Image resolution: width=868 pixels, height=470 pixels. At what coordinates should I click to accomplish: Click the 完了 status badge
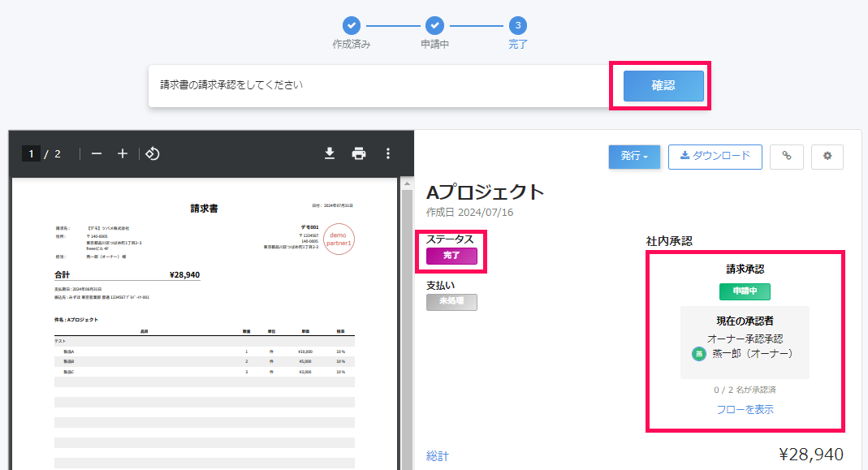pyautogui.click(x=451, y=256)
